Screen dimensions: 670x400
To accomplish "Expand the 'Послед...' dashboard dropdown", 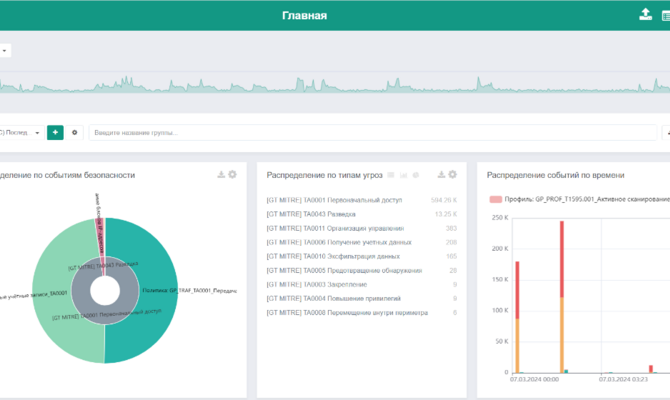I will (x=21, y=132).
